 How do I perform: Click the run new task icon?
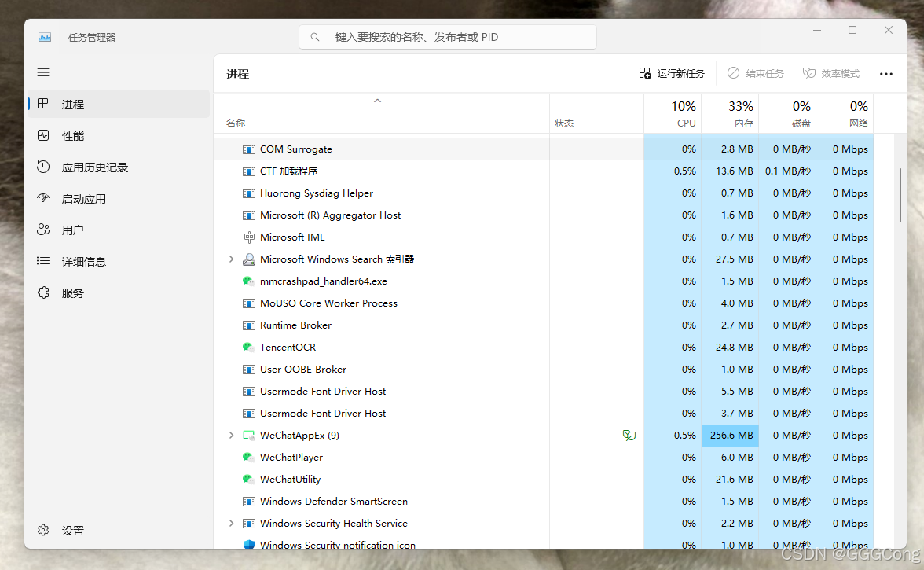[645, 73]
